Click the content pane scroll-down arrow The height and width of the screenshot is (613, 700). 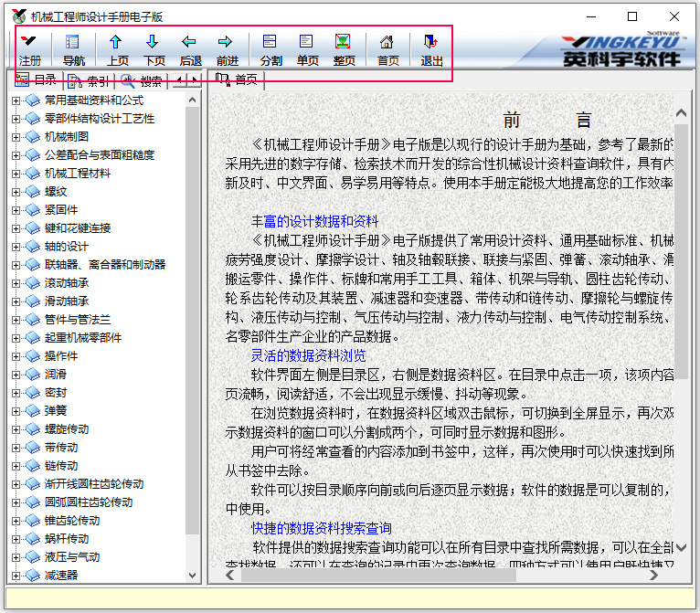[x=681, y=547]
